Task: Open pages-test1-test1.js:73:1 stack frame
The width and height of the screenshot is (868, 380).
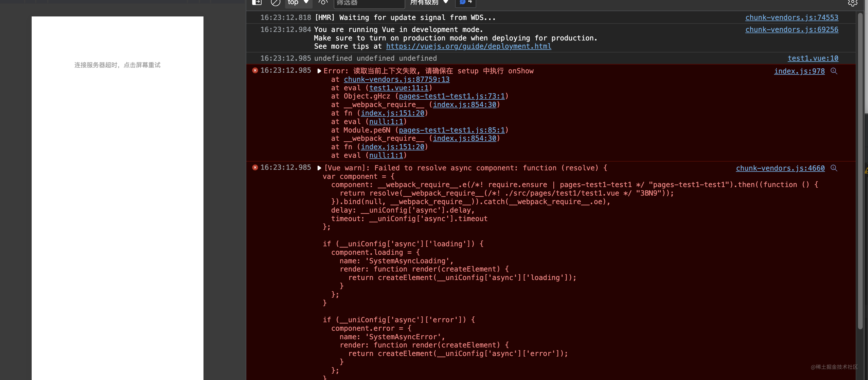Action: coord(450,96)
